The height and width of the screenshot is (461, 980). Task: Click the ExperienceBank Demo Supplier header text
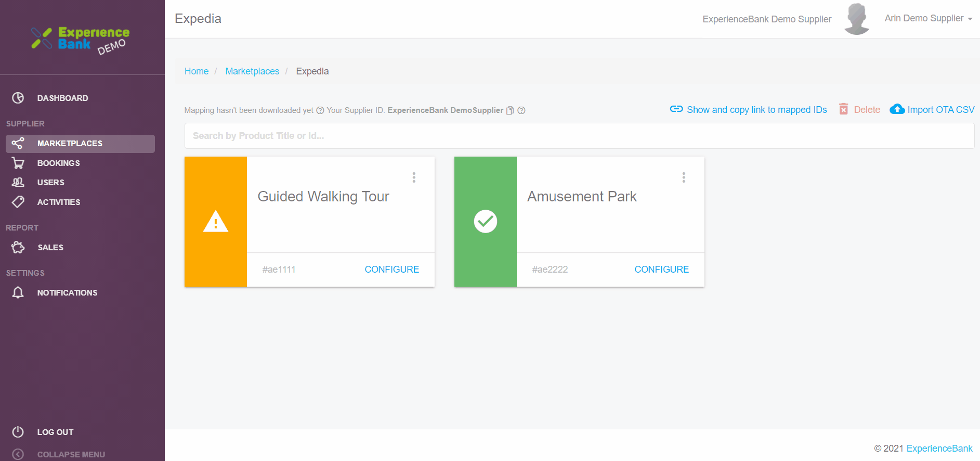coord(767,19)
